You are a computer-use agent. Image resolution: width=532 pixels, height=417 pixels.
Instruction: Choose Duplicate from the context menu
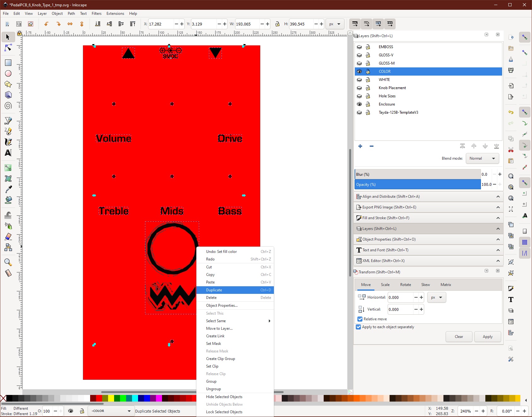pyautogui.click(x=235, y=290)
